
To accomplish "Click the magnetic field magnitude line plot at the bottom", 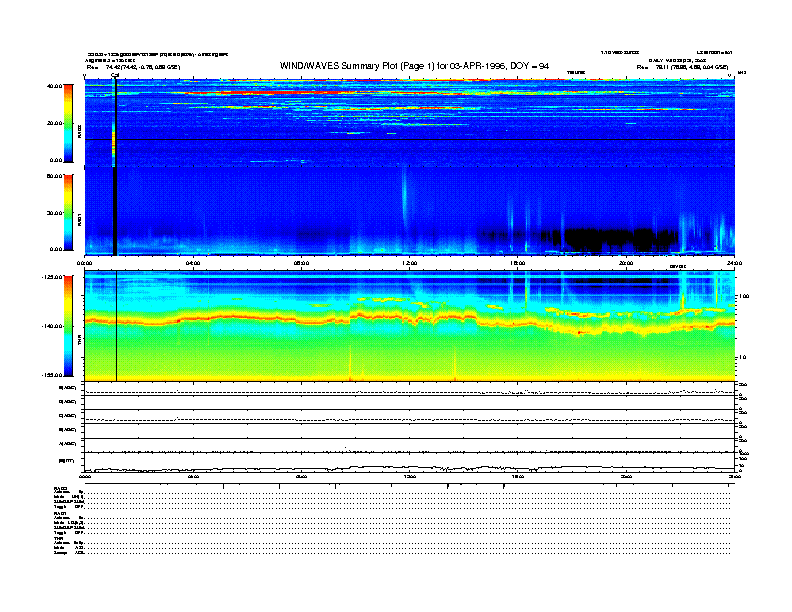I will [x=409, y=468].
